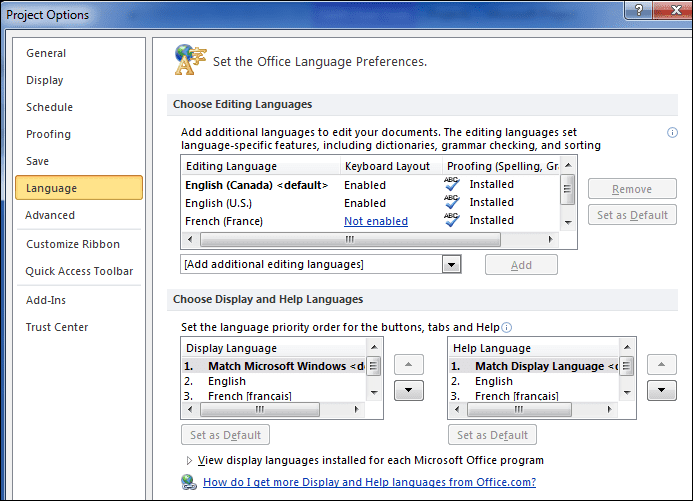Click the info icon after 'tabs and Help'
Image resolution: width=693 pixels, height=501 pixels.
(x=507, y=327)
